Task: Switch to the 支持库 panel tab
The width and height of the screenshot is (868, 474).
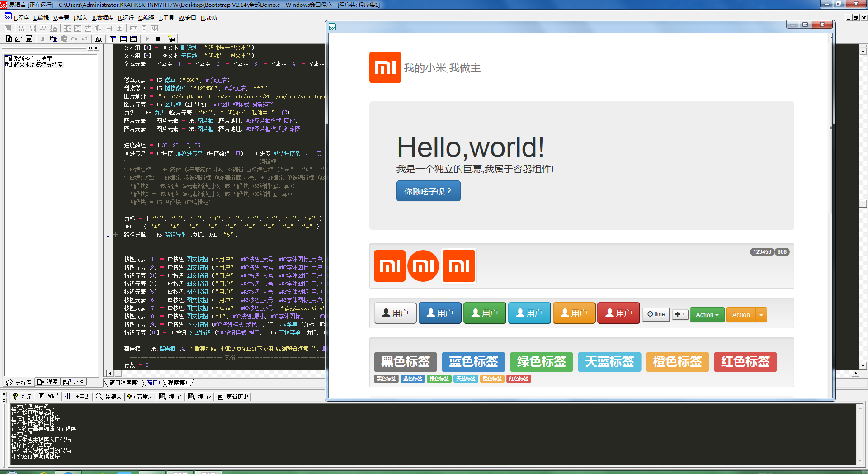Action: point(19,383)
